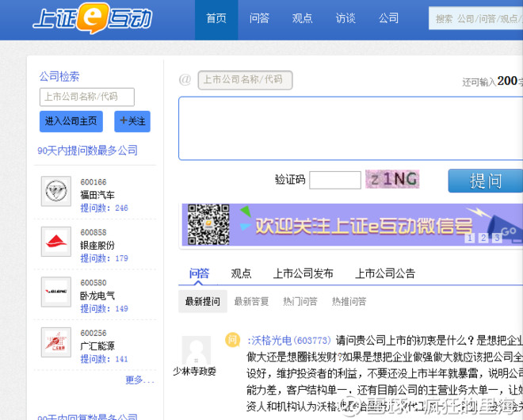Image resolution: width=523 pixels, height=420 pixels.
Task: Switch banner to slide 1
Action: point(470,238)
